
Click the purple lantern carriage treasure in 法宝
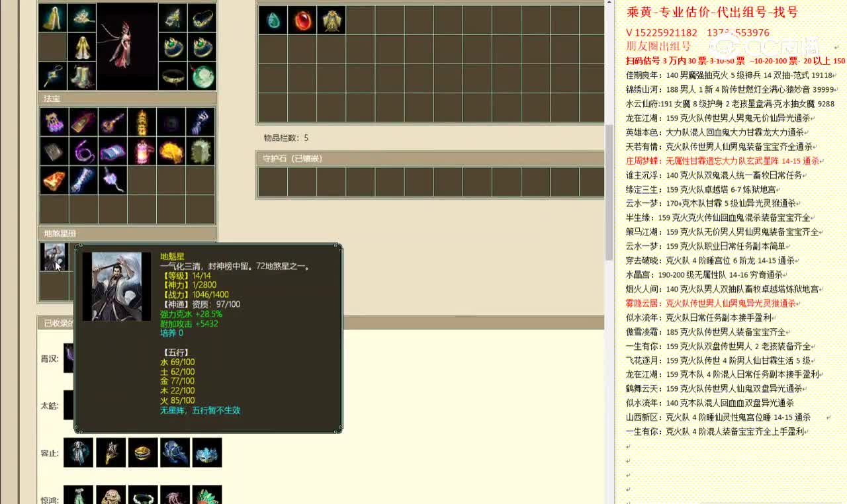[x=54, y=122]
